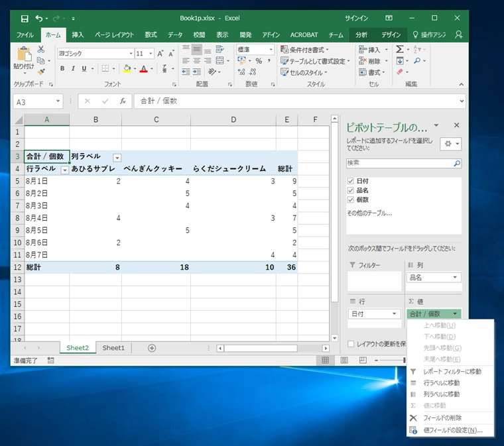Image resolution: width=504 pixels, height=446 pixels.
Task: Apply bold formatting with B icon
Action: (62, 68)
